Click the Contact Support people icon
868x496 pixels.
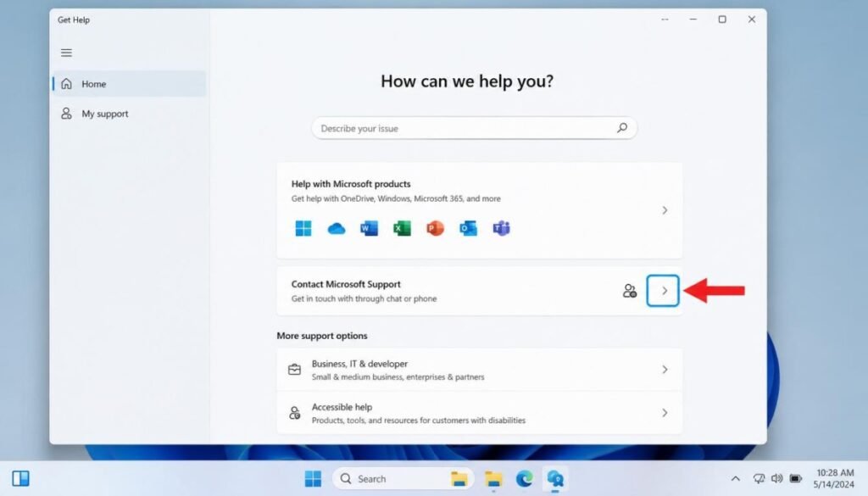630,291
